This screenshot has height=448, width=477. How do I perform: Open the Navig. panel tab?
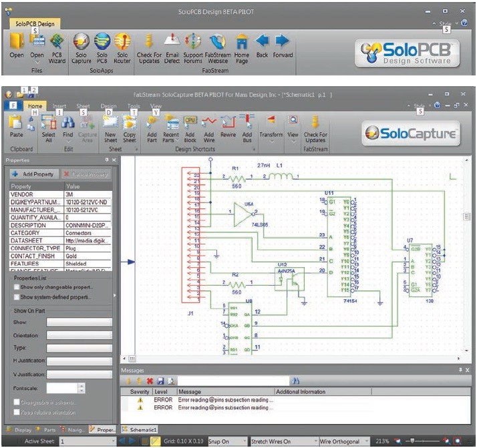point(73,430)
